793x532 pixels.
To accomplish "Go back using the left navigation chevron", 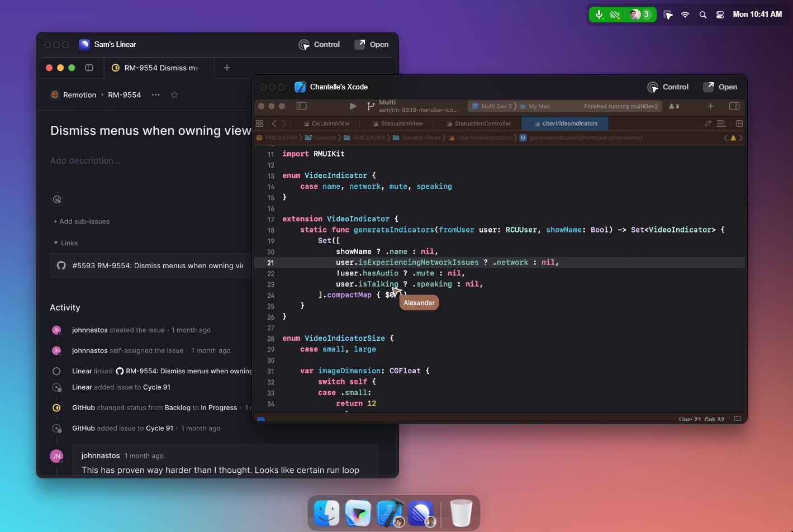I will pos(273,123).
